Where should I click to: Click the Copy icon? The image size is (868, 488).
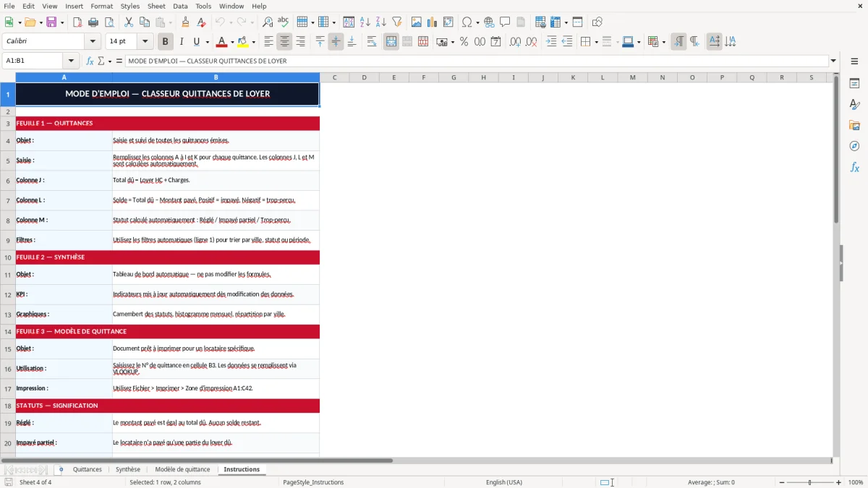click(x=145, y=22)
